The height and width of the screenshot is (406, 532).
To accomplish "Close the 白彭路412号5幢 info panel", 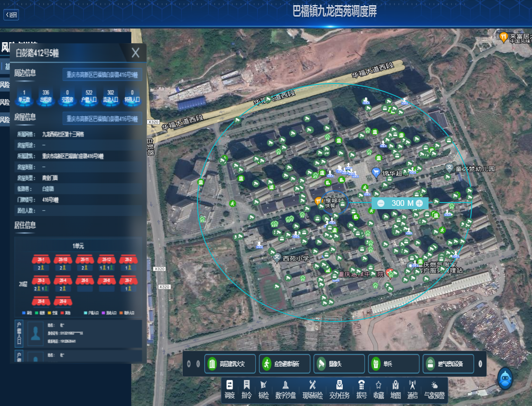I will tap(136, 53).
